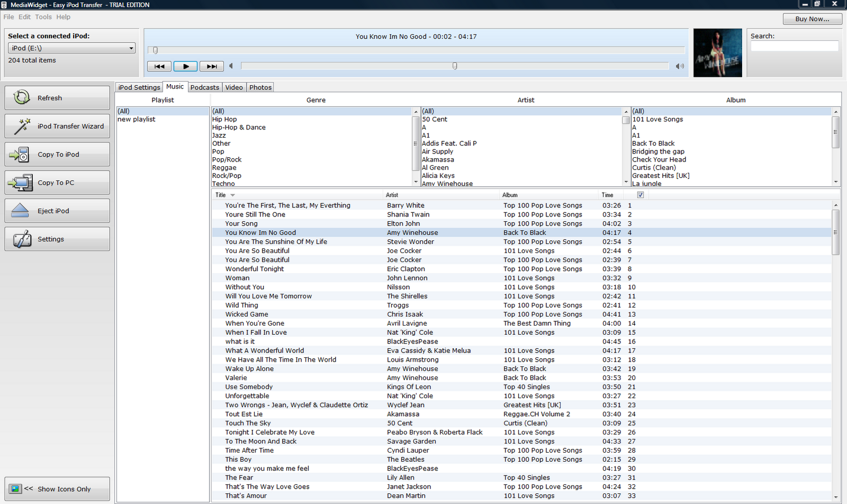The width and height of the screenshot is (847, 504).
Task: Click the Copy To PC label
Action: coord(56,183)
